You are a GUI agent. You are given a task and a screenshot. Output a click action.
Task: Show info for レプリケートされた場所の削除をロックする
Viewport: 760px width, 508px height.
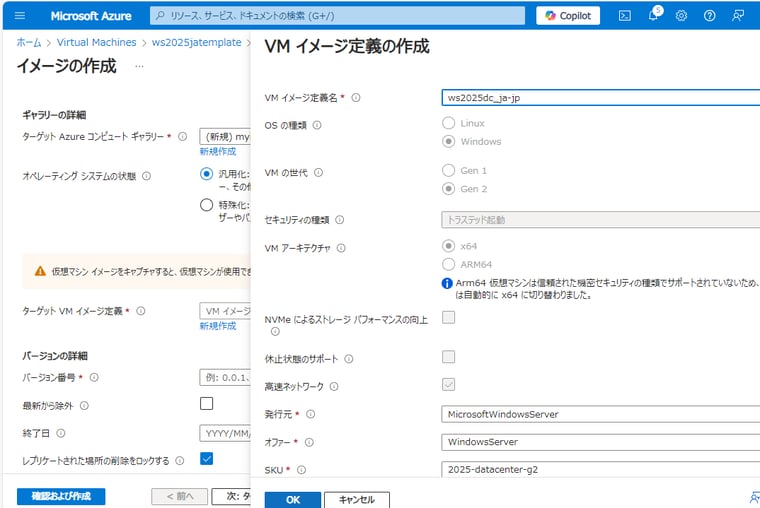point(180,460)
